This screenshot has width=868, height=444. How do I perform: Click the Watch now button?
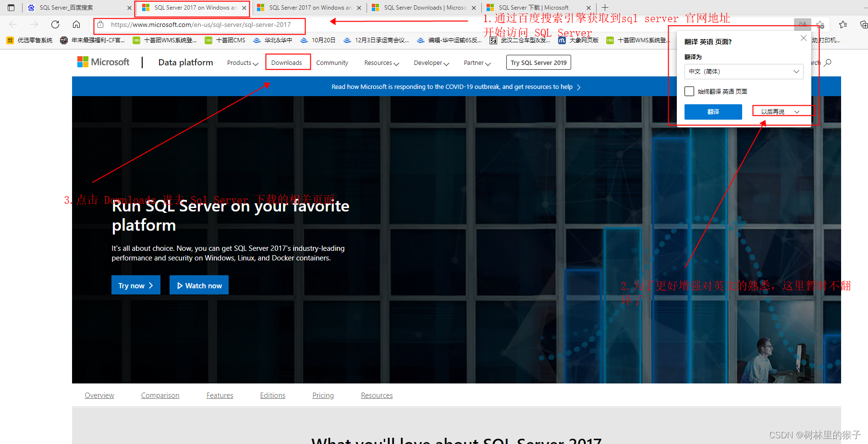click(x=199, y=285)
